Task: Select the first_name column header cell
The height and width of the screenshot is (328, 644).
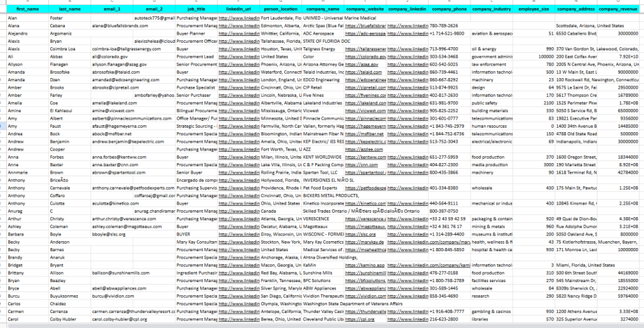Action: click(x=28, y=9)
